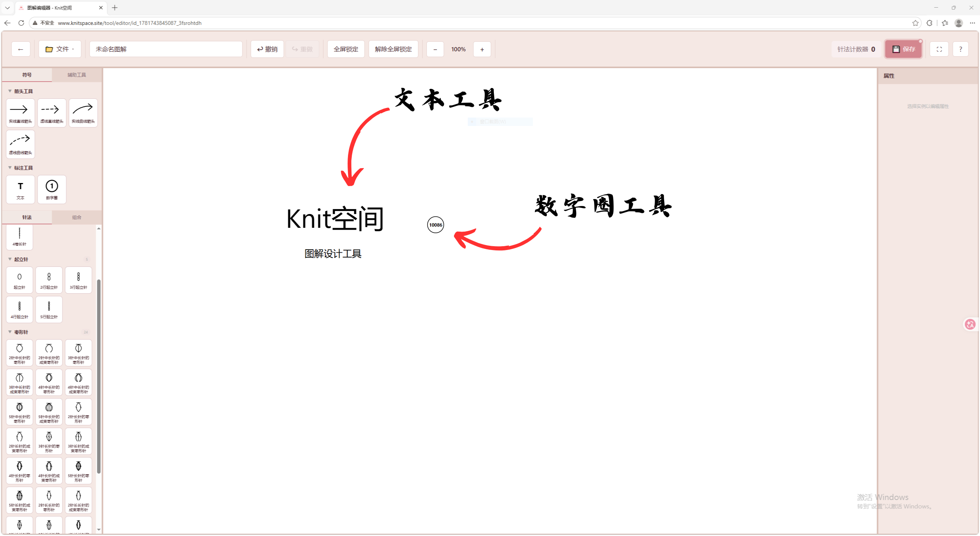Viewport: 980px width, 536px height.
Task: Increase zoom with the plus button
Action: pos(482,49)
